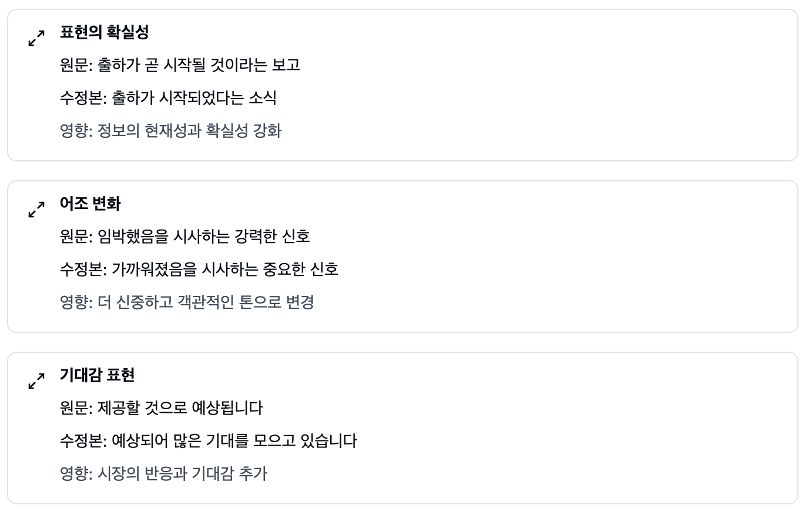
Task: Select the 어조 변화 heading
Action: tap(90, 204)
